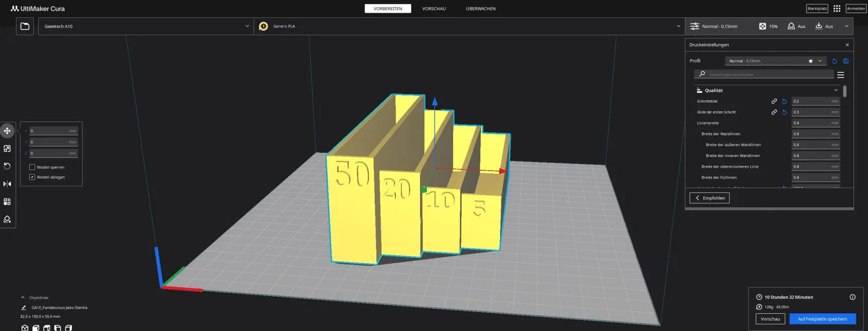Revert Schichtdicke value with reset arrow
This screenshot has width=868, height=331.
(784, 101)
